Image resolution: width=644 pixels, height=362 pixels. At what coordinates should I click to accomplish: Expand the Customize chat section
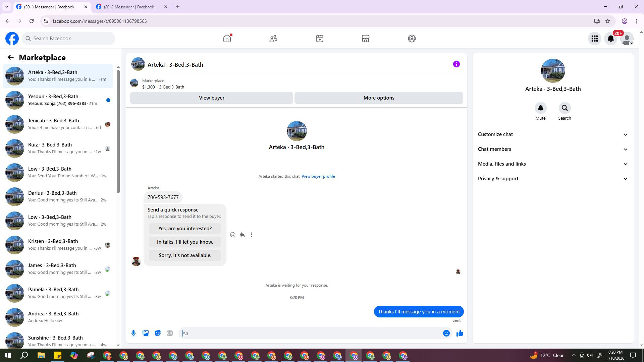point(552,134)
